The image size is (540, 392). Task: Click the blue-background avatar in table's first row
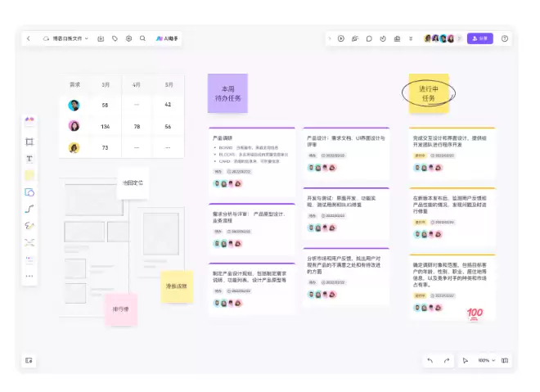pyautogui.click(x=74, y=105)
